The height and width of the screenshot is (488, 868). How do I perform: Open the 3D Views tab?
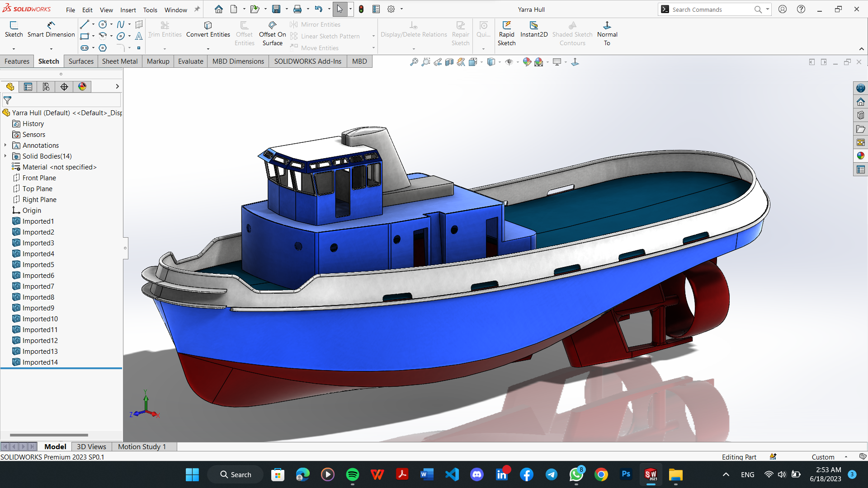click(90, 446)
